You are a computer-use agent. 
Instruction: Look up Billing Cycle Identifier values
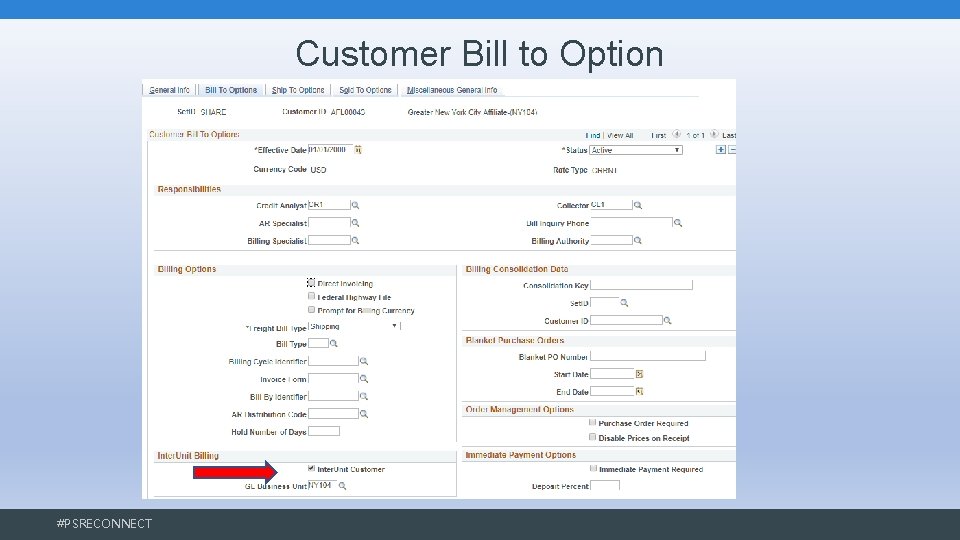pos(364,361)
